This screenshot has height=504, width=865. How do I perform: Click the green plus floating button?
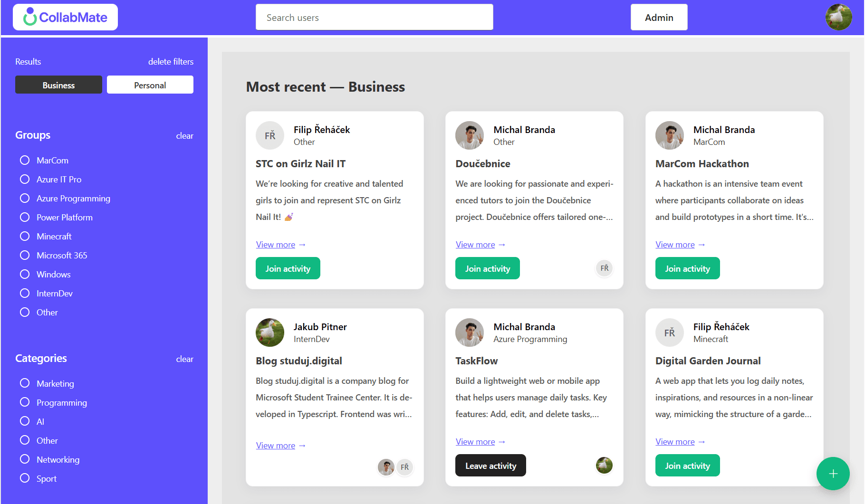tap(833, 474)
